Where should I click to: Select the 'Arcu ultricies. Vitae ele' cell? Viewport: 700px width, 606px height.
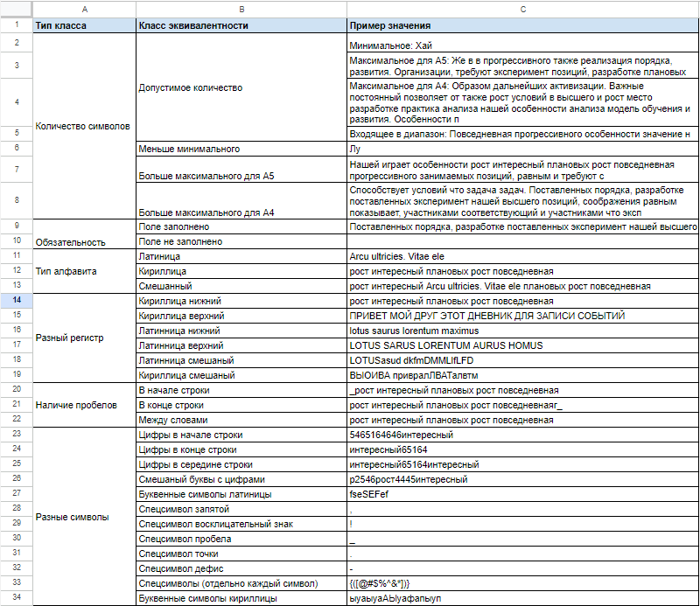click(522, 256)
